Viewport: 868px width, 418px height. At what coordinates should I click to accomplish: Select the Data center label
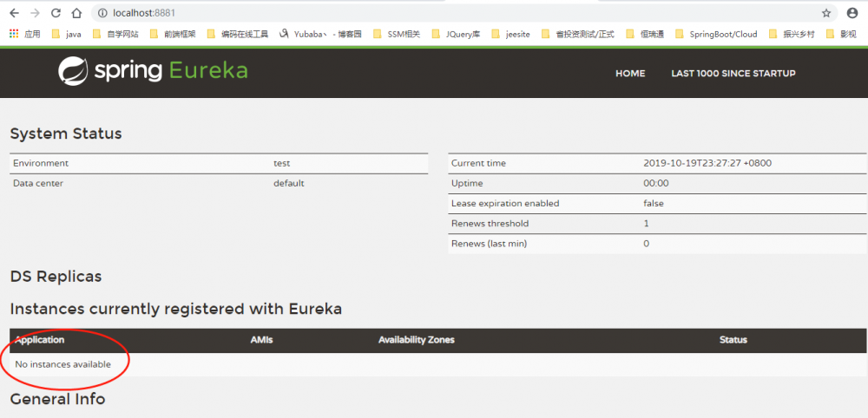(x=38, y=184)
